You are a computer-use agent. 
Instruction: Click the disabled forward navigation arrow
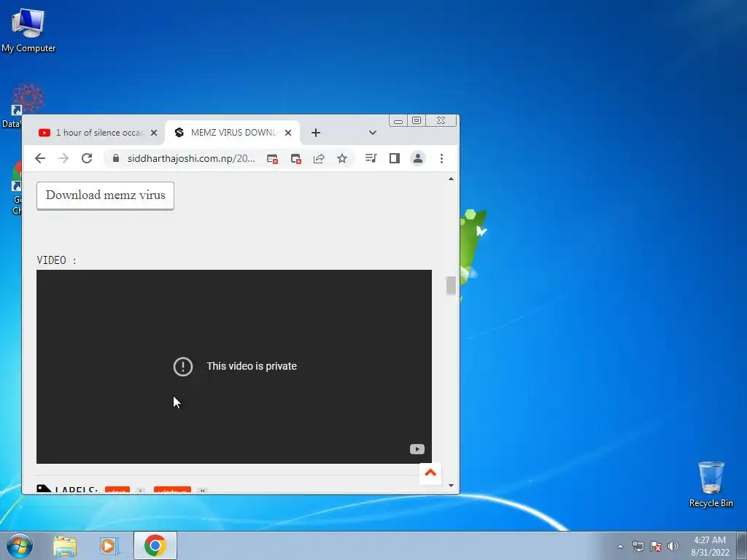pos(63,158)
